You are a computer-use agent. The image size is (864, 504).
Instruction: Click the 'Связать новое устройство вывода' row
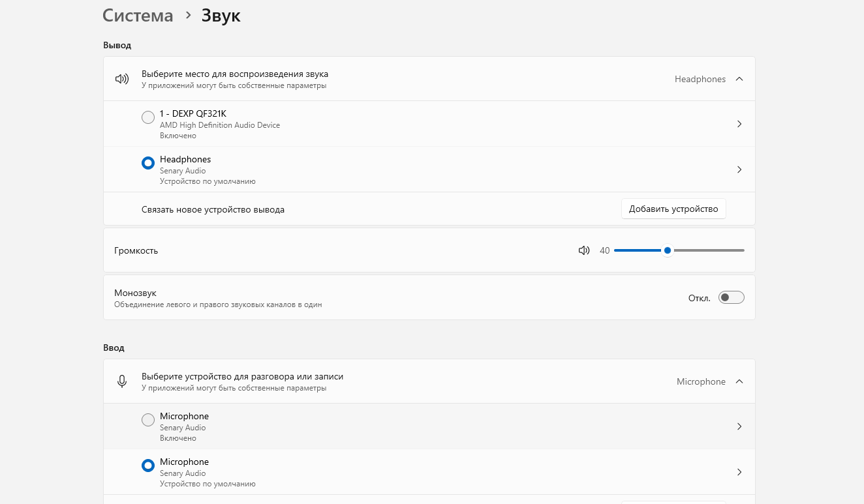[x=213, y=209]
